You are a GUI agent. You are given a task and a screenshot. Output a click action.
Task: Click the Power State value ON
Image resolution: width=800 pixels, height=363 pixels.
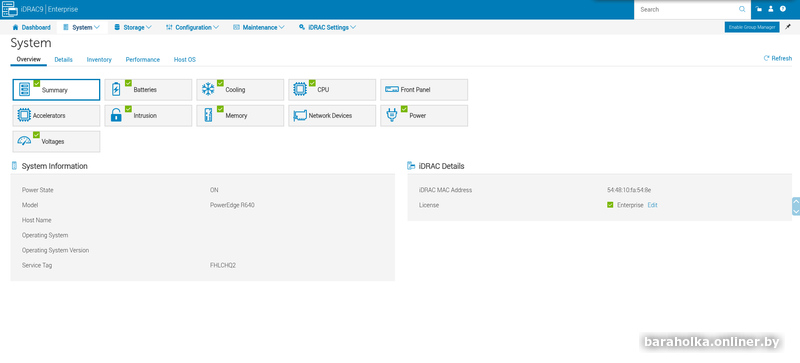(214, 190)
